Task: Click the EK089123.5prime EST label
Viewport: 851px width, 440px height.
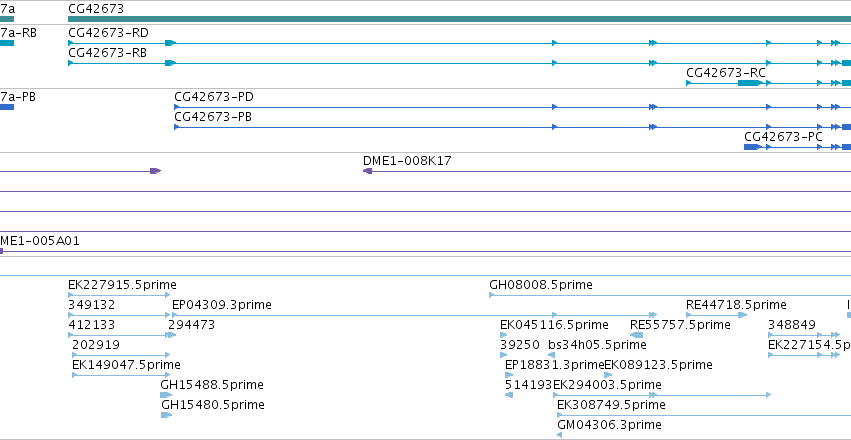Action: (x=658, y=365)
